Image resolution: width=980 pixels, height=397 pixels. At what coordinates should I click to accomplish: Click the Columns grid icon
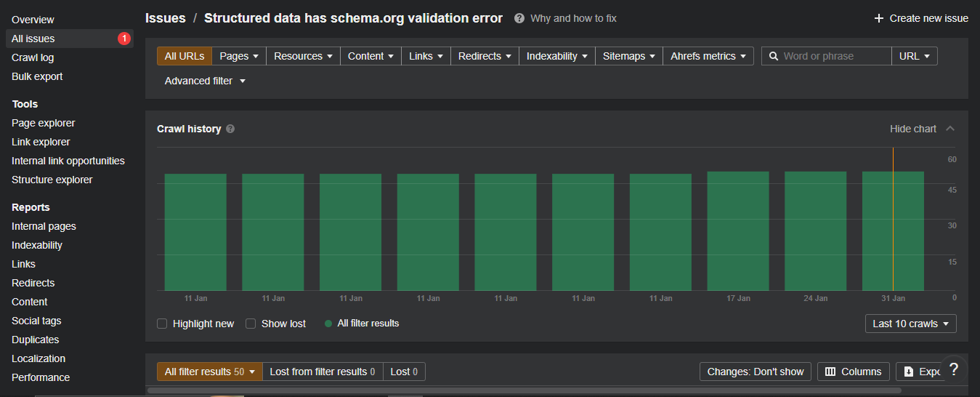[830, 372]
